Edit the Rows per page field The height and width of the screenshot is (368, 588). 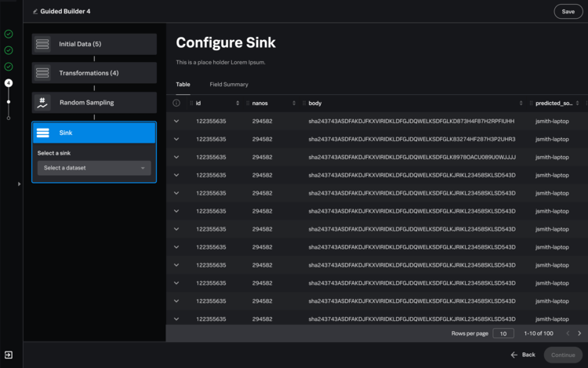503,333
